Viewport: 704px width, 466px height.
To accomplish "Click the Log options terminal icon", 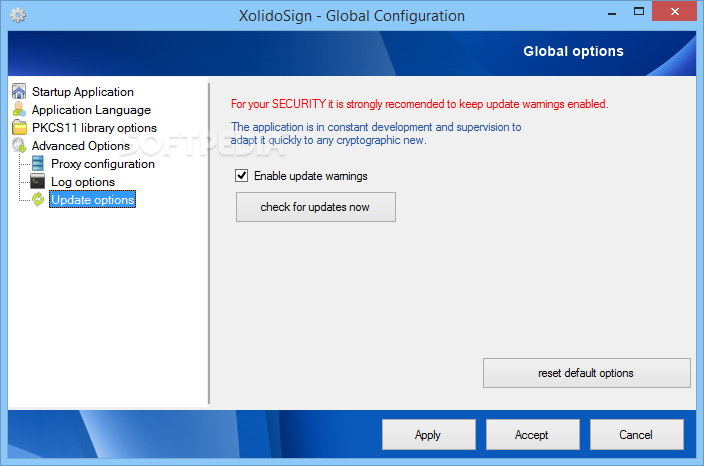I will click(x=38, y=181).
